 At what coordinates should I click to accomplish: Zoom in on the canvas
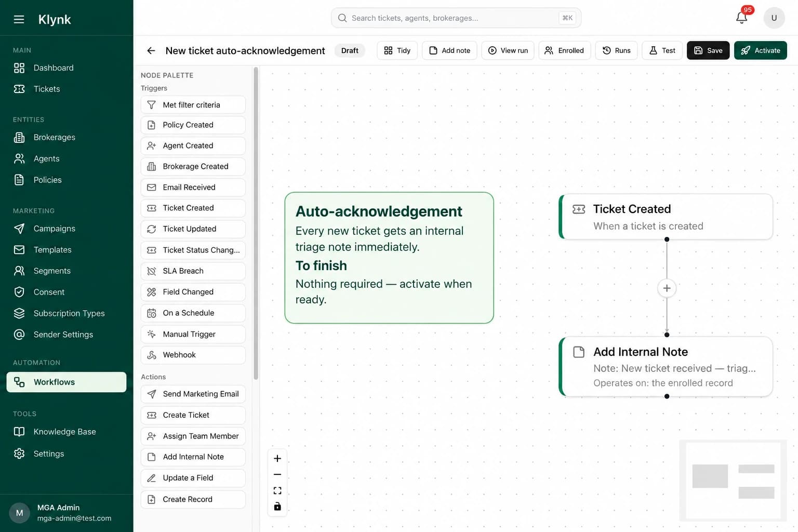click(x=277, y=458)
